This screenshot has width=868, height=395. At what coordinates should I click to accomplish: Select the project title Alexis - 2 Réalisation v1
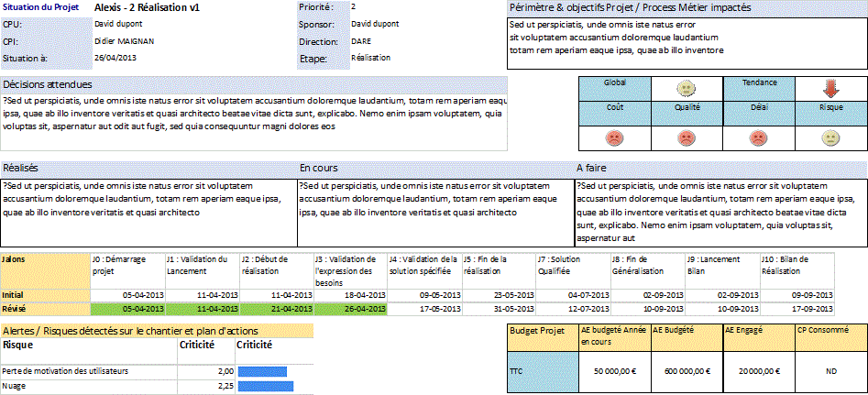click(x=148, y=8)
